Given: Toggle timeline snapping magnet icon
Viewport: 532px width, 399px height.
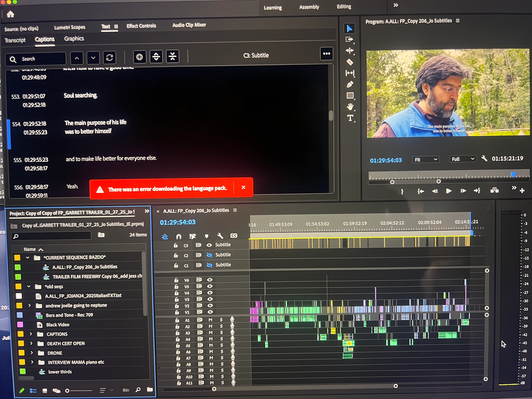Looking at the screenshot, I should pyautogui.click(x=179, y=237).
